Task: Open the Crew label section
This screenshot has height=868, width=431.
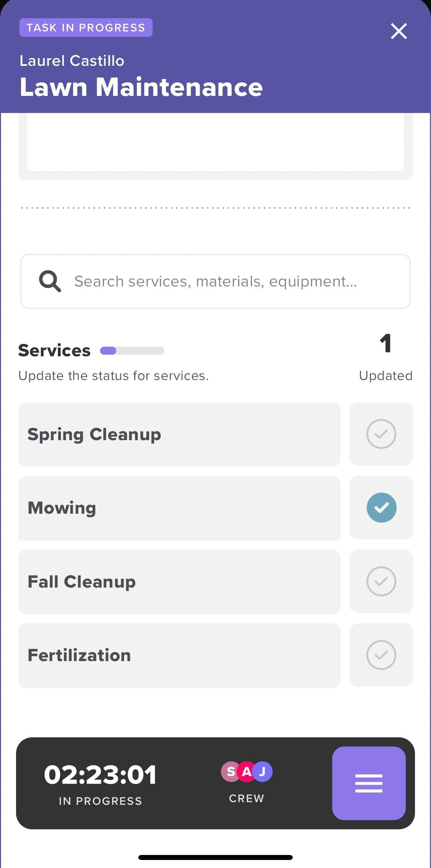Action: click(247, 798)
